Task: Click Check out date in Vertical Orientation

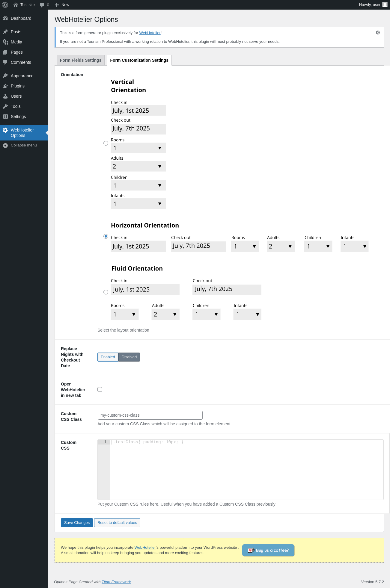Action: pyautogui.click(x=138, y=129)
